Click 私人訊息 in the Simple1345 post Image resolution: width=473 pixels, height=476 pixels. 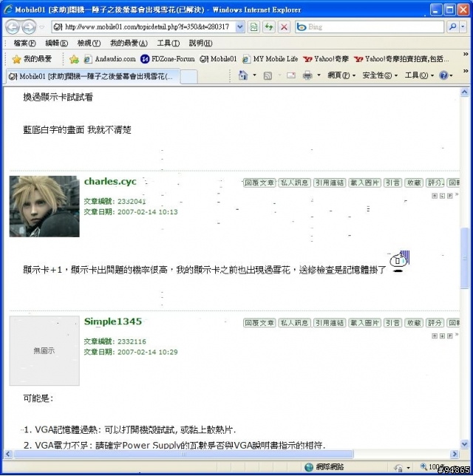coord(294,323)
